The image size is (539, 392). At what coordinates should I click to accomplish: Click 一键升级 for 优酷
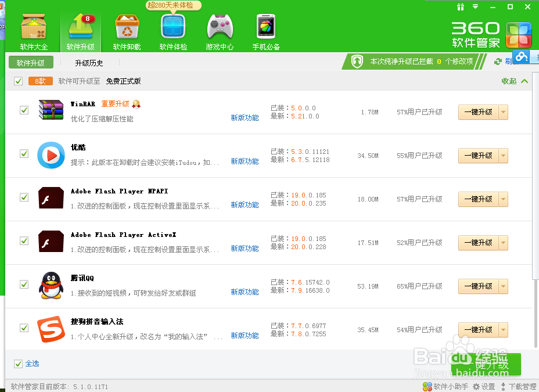pos(478,156)
